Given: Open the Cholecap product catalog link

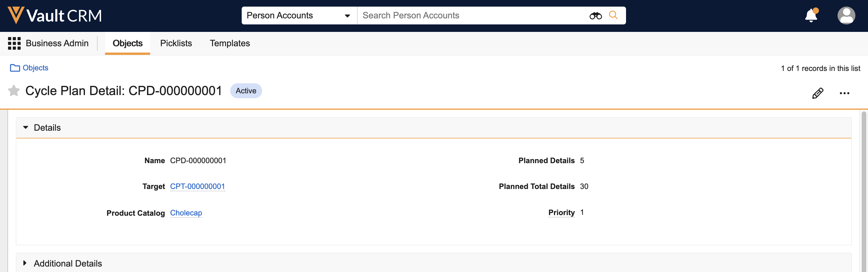Looking at the screenshot, I should click(186, 213).
